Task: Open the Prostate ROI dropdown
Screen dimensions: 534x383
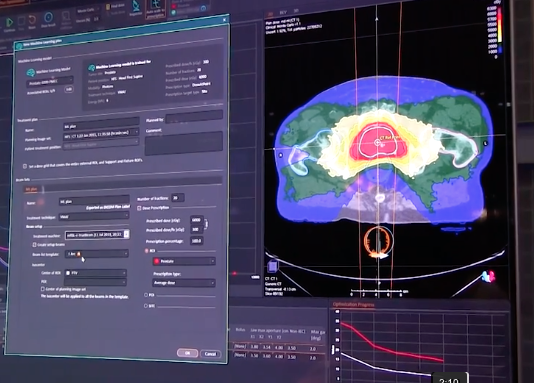Action: pos(184,261)
